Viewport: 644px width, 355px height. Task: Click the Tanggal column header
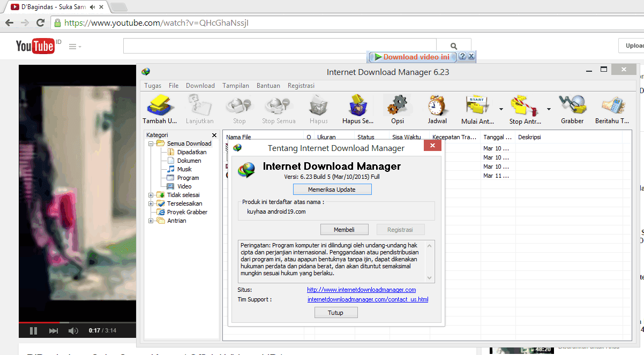point(498,137)
